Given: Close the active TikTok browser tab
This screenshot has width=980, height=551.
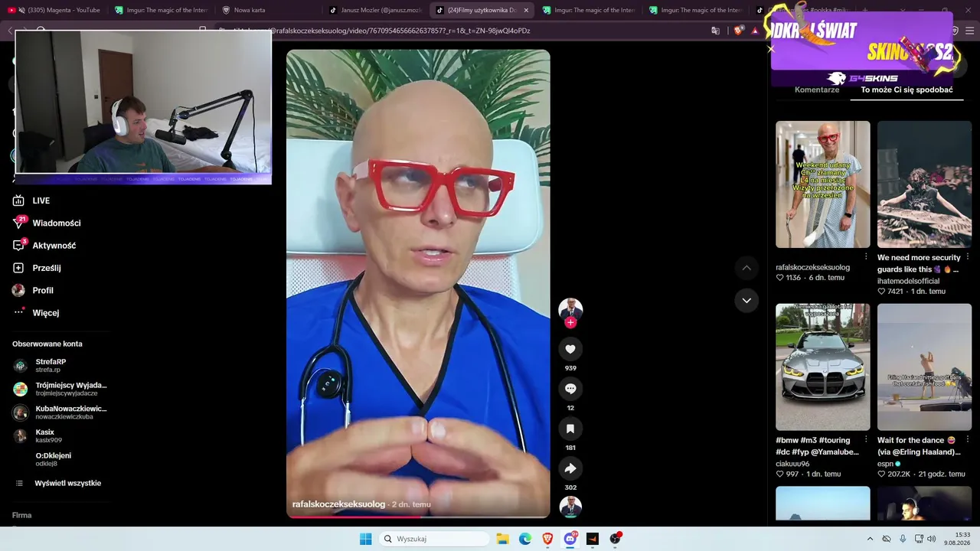Looking at the screenshot, I should (526, 10).
